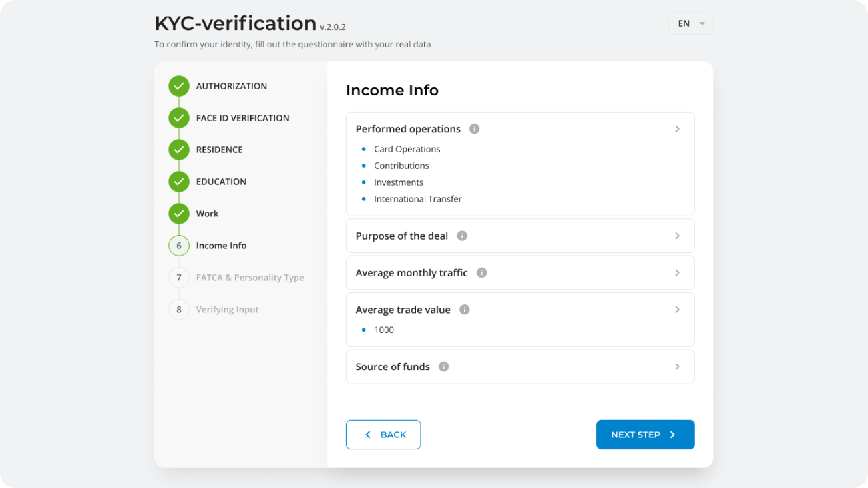Click the green checkmark for Residence step
Viewport: 868px width, 488px height.
(x=179, y=150)
